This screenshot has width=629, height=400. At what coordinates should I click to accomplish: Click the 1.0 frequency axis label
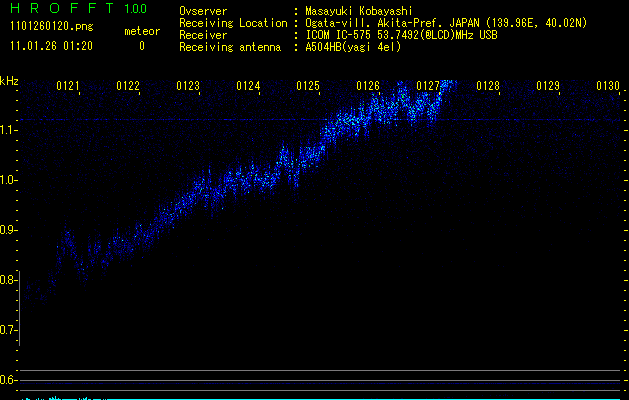pos(8,180)
